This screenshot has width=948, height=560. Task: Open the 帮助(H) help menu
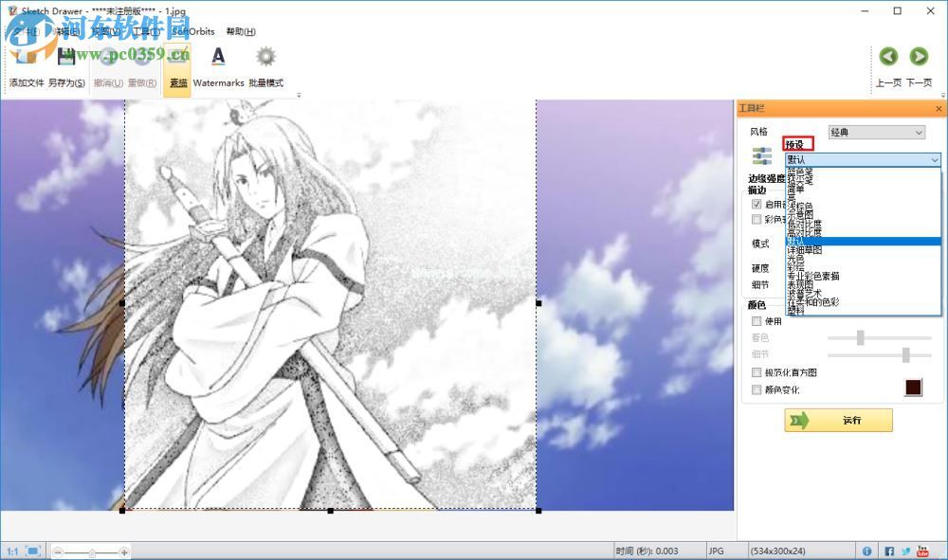(241, 31)
